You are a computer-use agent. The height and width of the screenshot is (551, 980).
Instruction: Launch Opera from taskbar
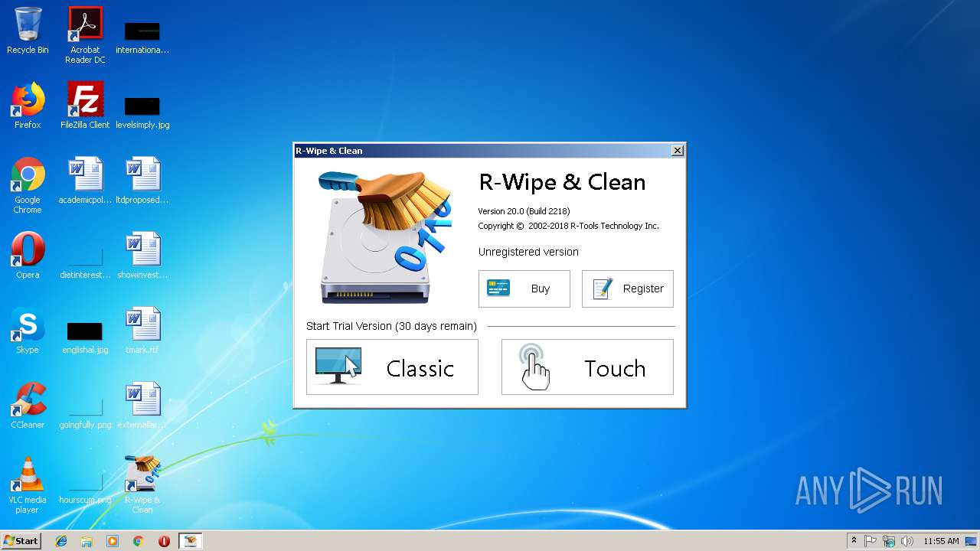pos(164,541)
